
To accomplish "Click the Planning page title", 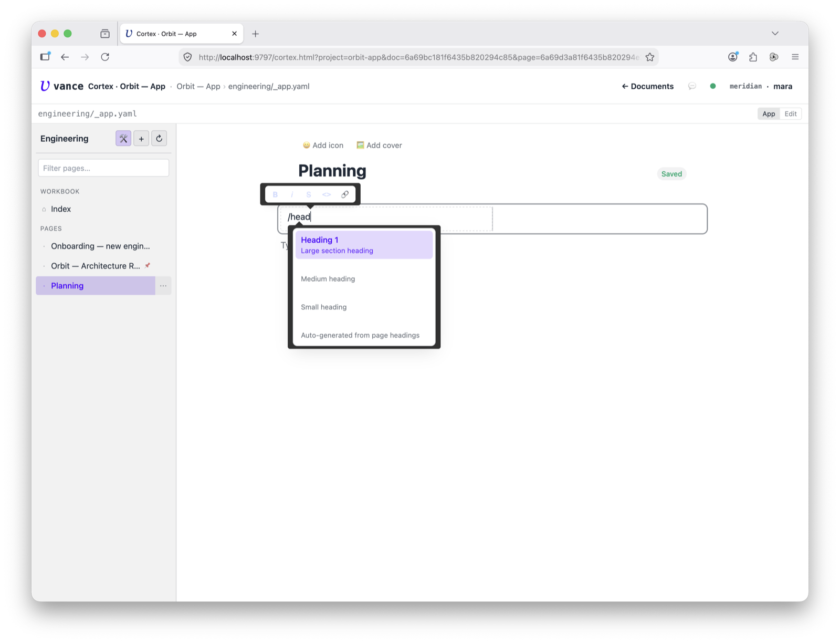I will (x=332, y=171).
